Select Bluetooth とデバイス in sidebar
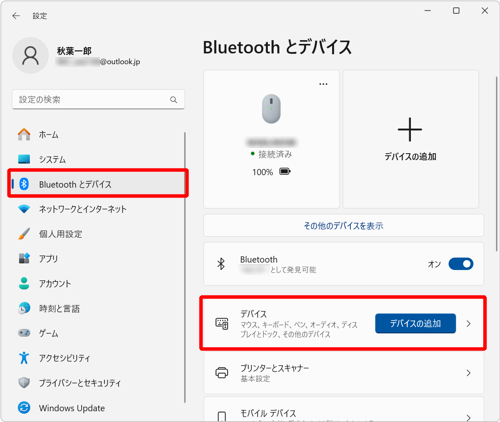The width and height of the screenshot is (500, 422). pyautogui.click(x=98, y=183)
